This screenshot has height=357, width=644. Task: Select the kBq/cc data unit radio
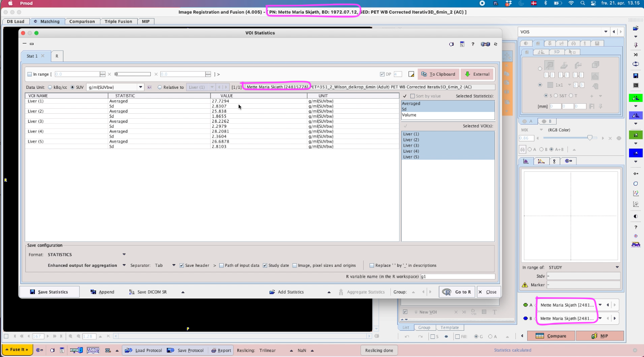[x=50, y=87]
